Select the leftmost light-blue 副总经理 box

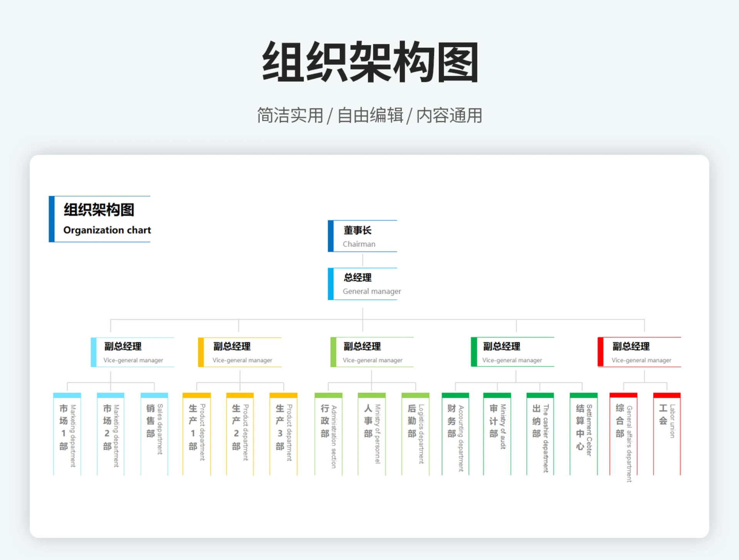coord(132,352)
